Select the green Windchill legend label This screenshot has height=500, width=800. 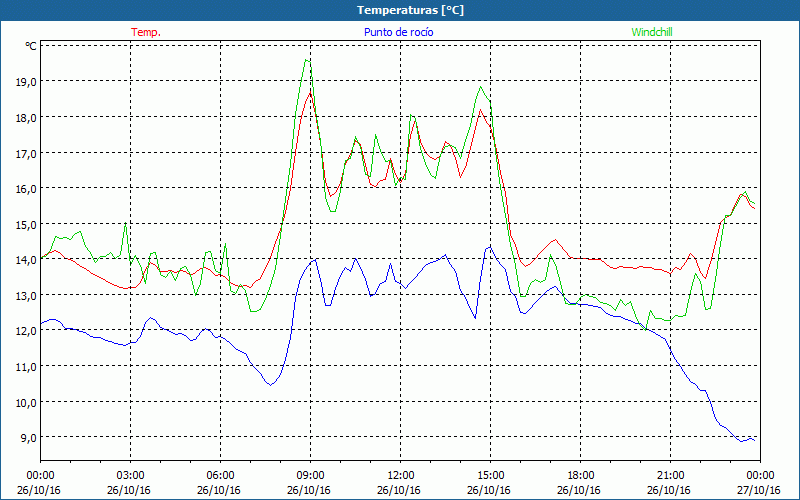pyautogui.click(x=652, y=32)
